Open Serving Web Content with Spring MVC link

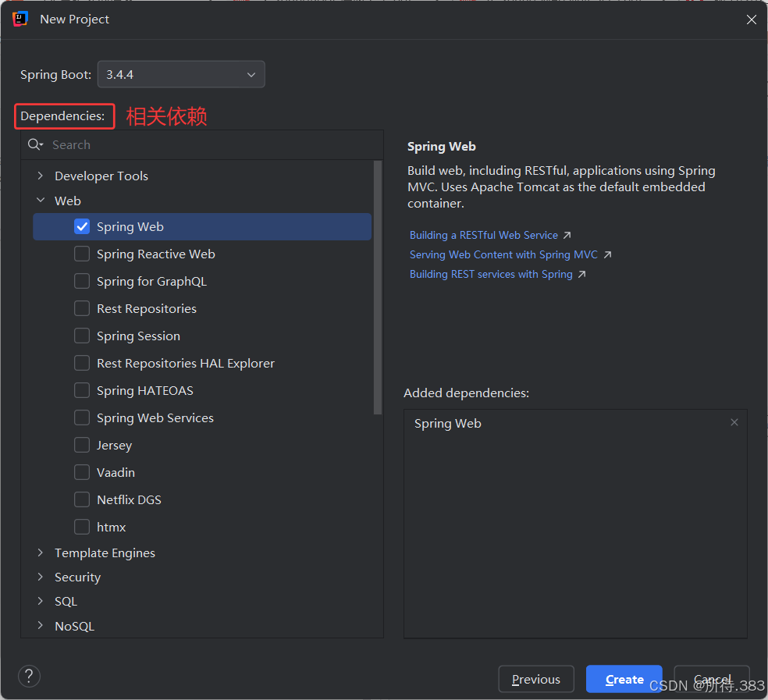(503, 254)
